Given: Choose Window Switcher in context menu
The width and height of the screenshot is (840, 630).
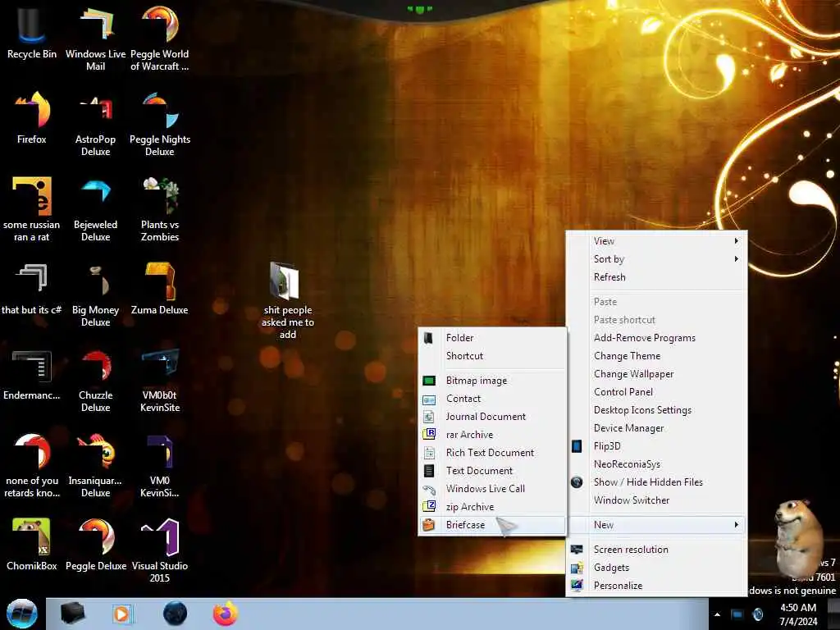Looking at the screenshot, I should click(656, 500).
